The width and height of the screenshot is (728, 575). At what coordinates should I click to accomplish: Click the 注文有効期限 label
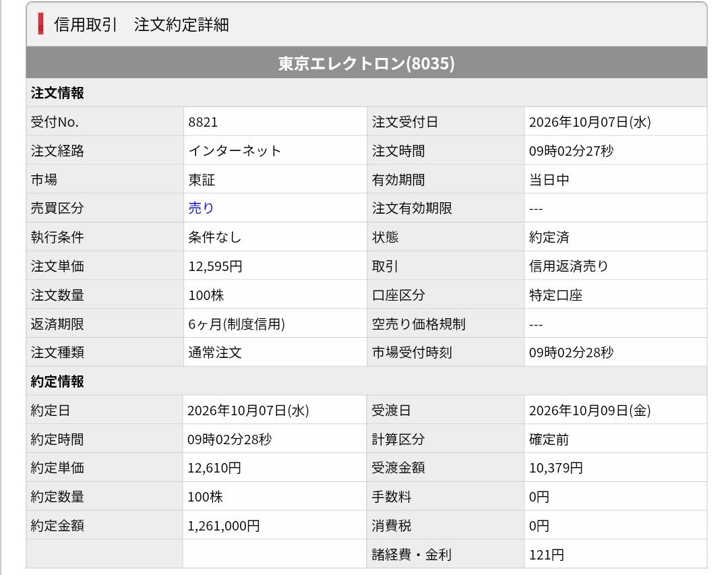[412, 208]
